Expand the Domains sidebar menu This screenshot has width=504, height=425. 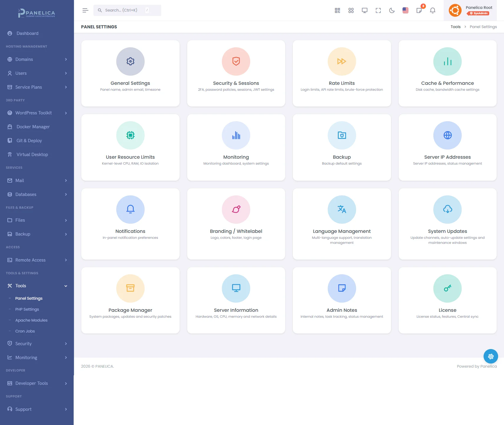(37, 59)
